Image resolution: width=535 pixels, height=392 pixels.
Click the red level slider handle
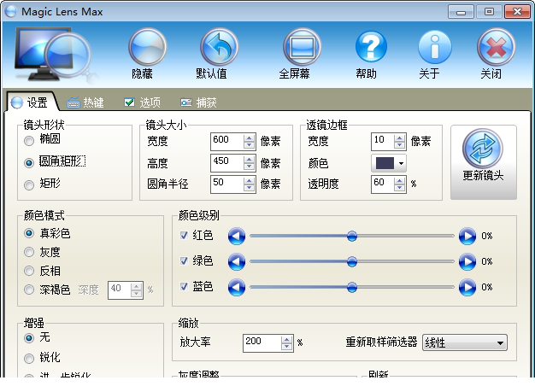(352, 236)
